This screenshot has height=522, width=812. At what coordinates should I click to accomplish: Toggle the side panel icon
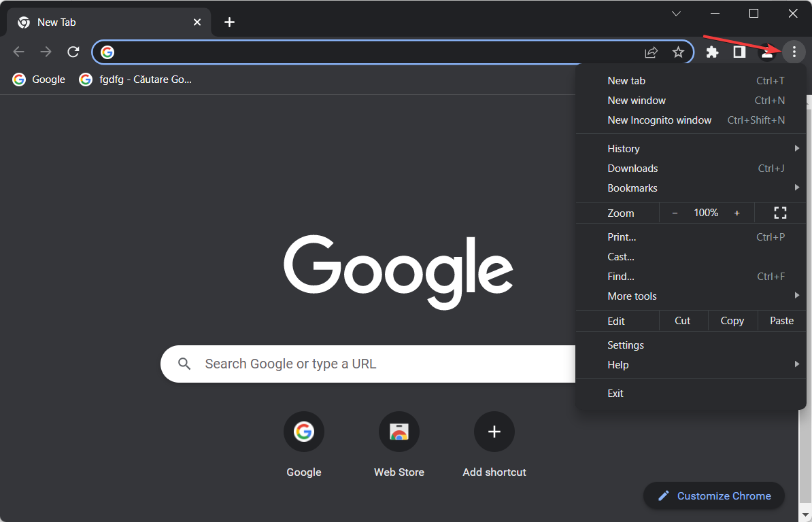tap(739, 52)
